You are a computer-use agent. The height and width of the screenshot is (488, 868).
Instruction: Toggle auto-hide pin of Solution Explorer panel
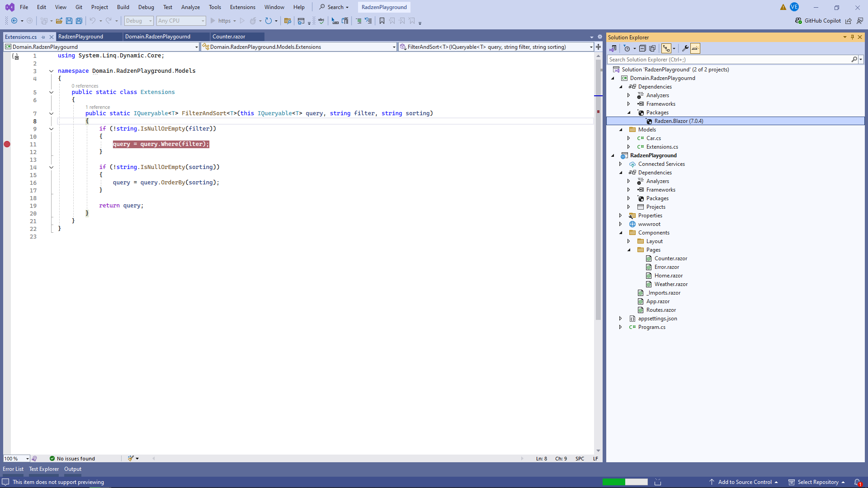[852, 37]
